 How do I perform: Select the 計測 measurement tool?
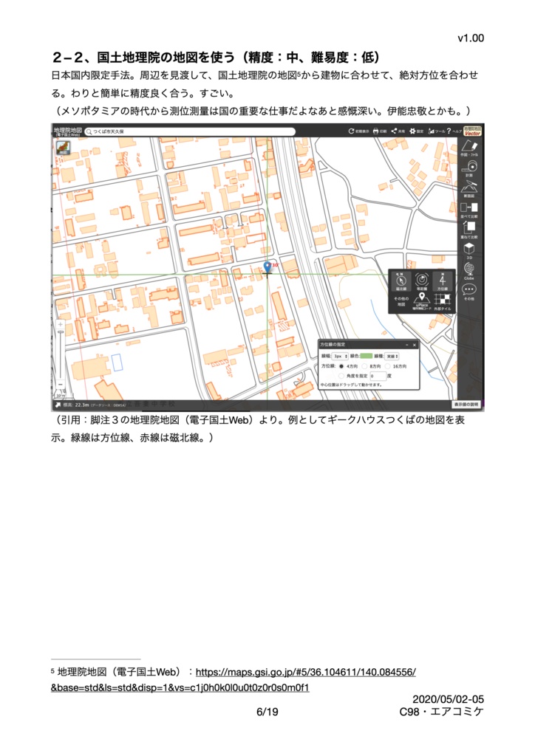[469, 168]
